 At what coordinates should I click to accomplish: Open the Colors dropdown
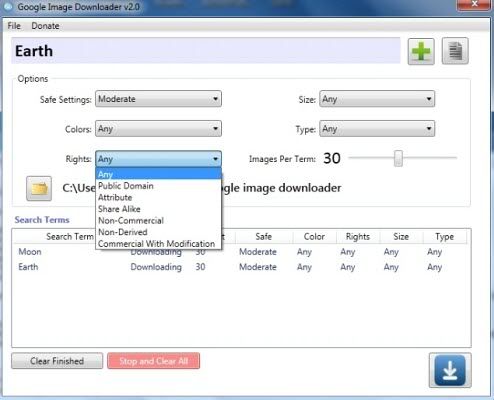click(158, 129)
